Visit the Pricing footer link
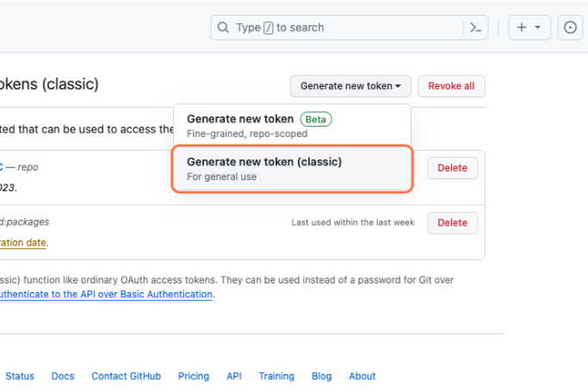Viewport: 588px width, 392px height. [194, 376]
